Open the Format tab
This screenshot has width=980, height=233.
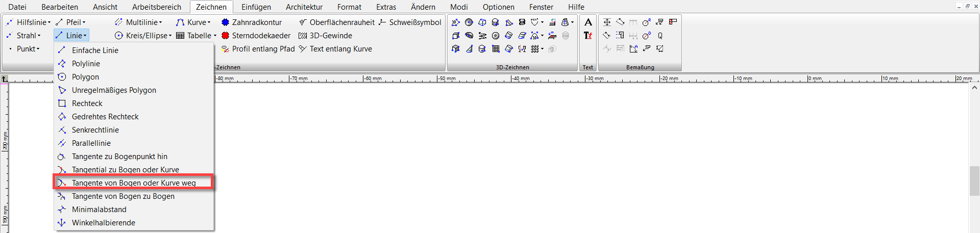tap(349, 7)
